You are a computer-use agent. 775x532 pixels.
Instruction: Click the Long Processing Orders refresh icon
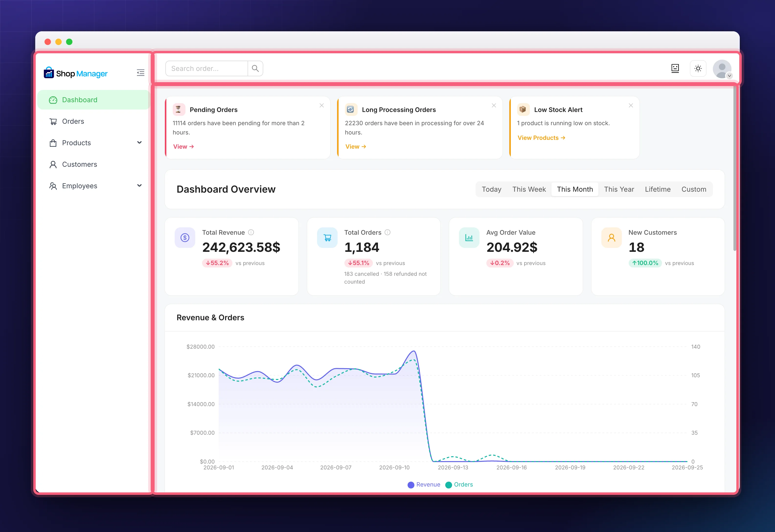click(351, 109)
